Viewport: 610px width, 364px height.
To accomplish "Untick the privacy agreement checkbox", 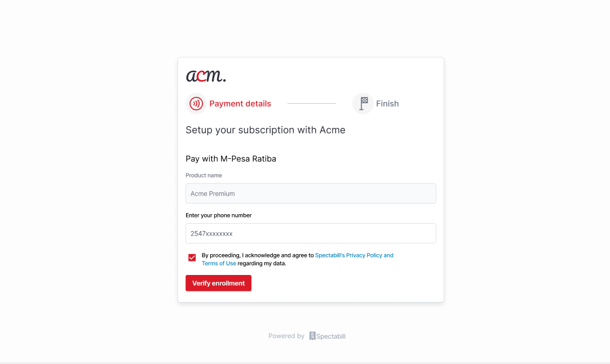I will pyautogui.click(x=192, y=258).
